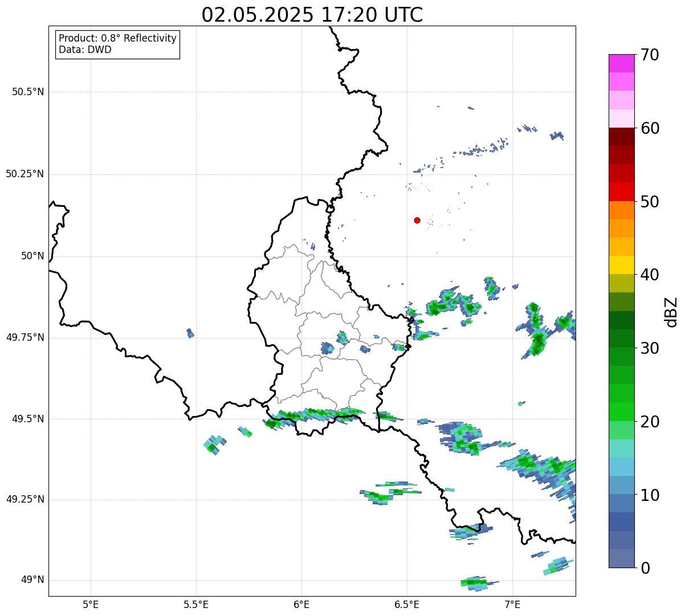Viewport: 685px width, 616px height.
Task: Click the map title '02.05.2025 17:20 UTC'
Action: (312, 15)
